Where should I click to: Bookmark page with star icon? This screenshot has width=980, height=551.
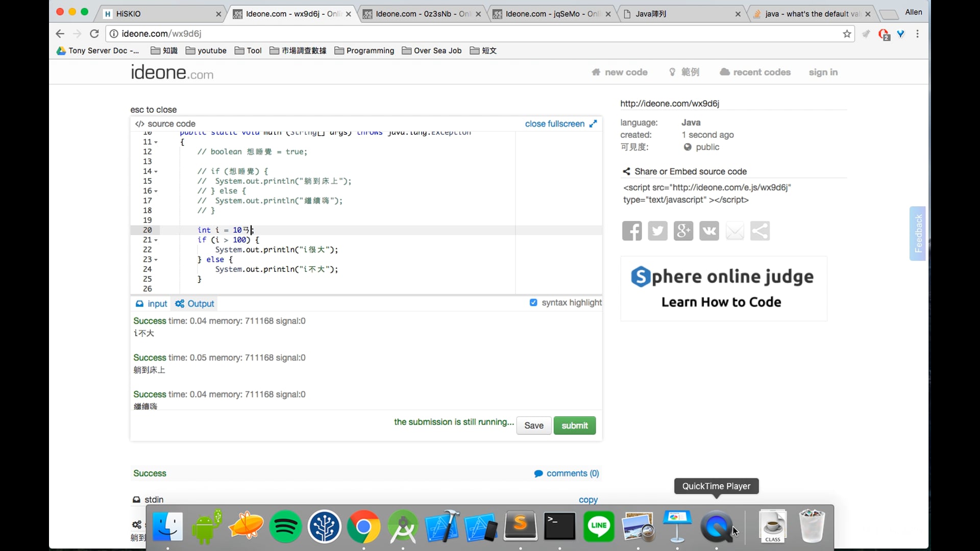click(847, 34)
